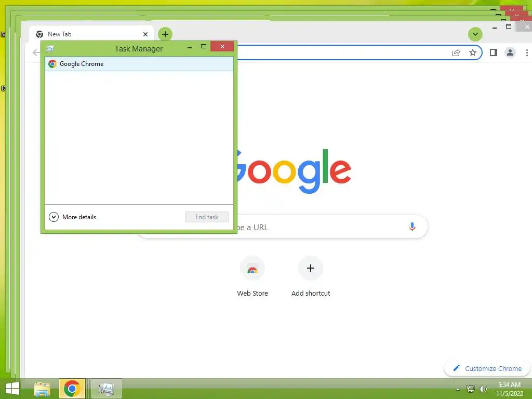Click Chrome back arrow
This screenshot has height=399, width=532.
(x=36, y=52)
